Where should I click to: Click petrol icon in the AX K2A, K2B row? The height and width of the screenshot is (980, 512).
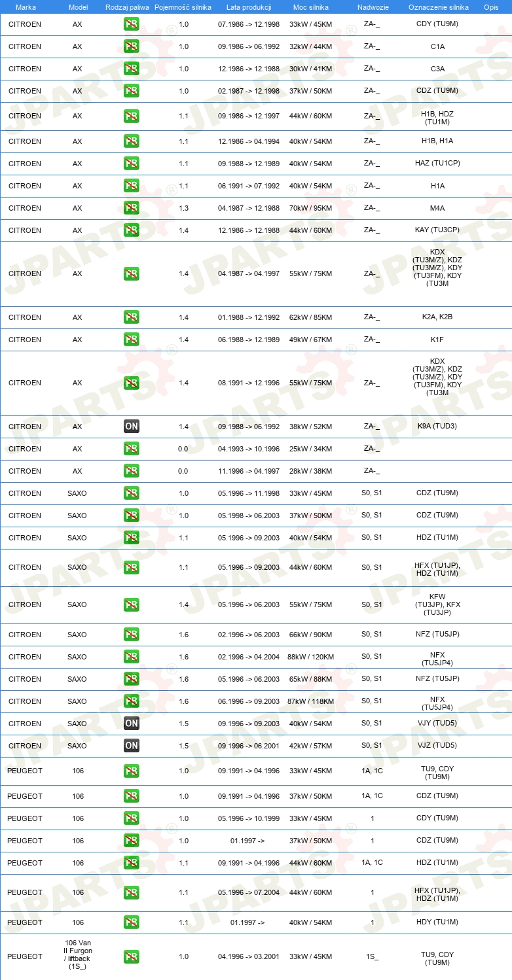click(x=131, y=317)
